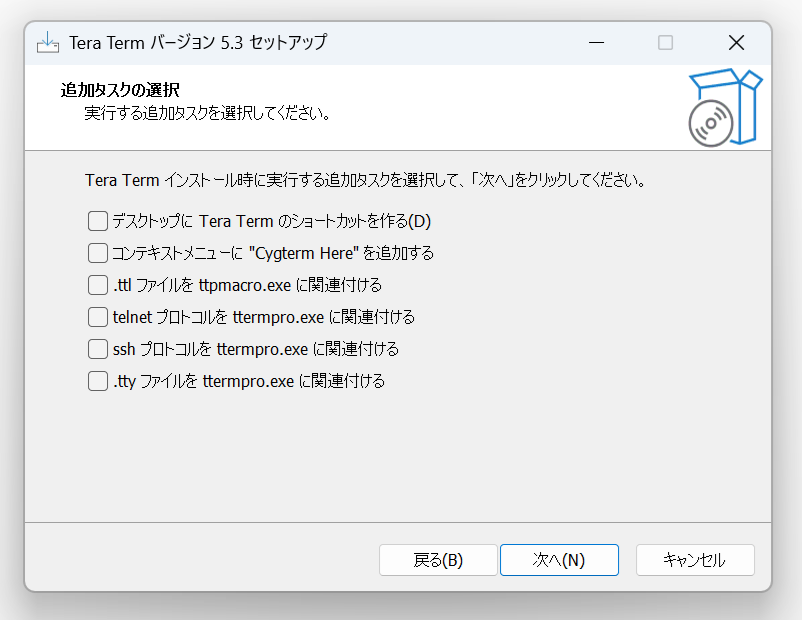
Task: Click the instruction text mentioning 「次へ」
Action: [366, 180]
